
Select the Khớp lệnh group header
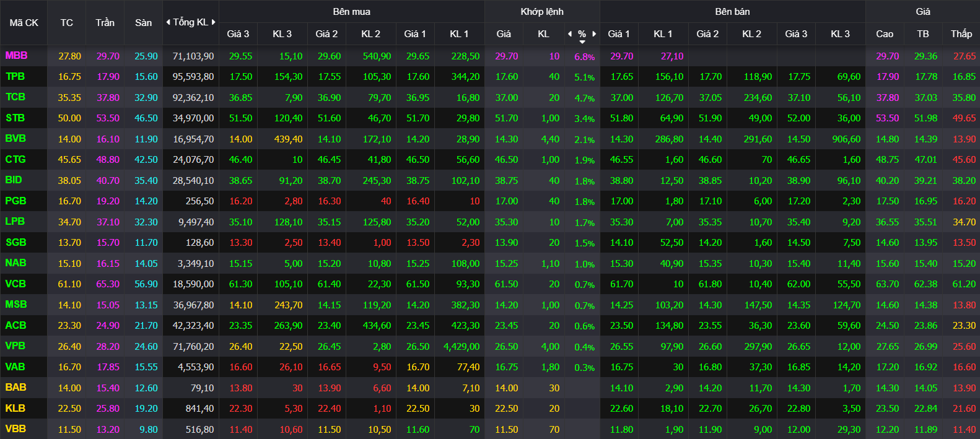pos(542,12)
